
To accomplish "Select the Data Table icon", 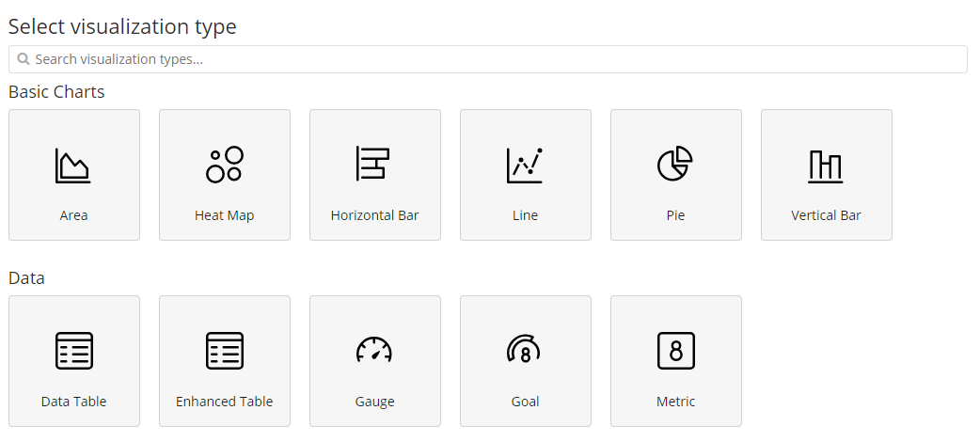I will [x=73, y=351].
